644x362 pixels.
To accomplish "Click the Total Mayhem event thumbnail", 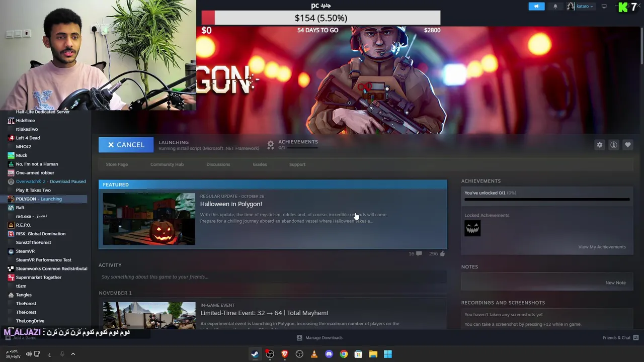I will coord(149,315).
